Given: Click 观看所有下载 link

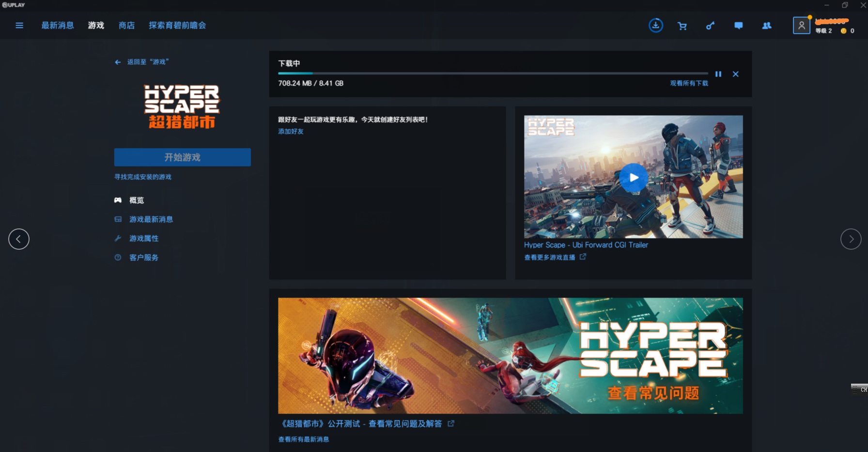Looking at the screenshot, I should click(x=689, y=83).
